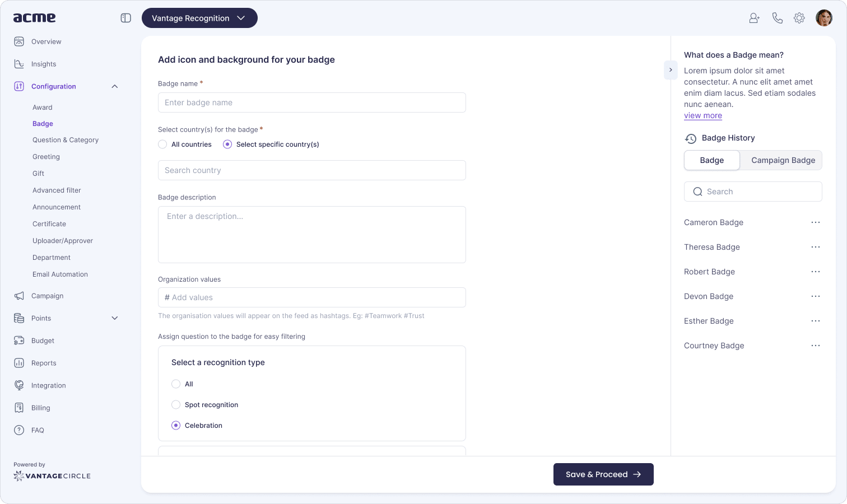Click the add user icon in the header
This screenshot has width=847, height=504.
click(x=754, y=17)
